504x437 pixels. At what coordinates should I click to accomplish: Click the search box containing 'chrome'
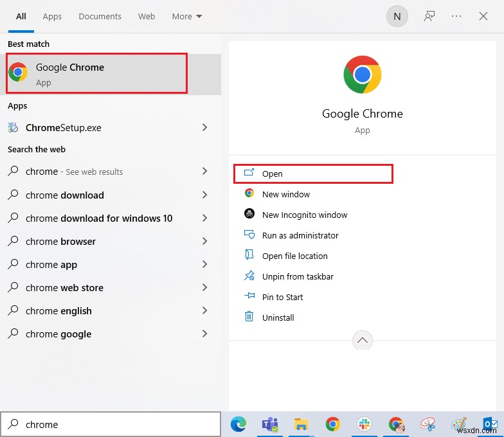(111, 424)
